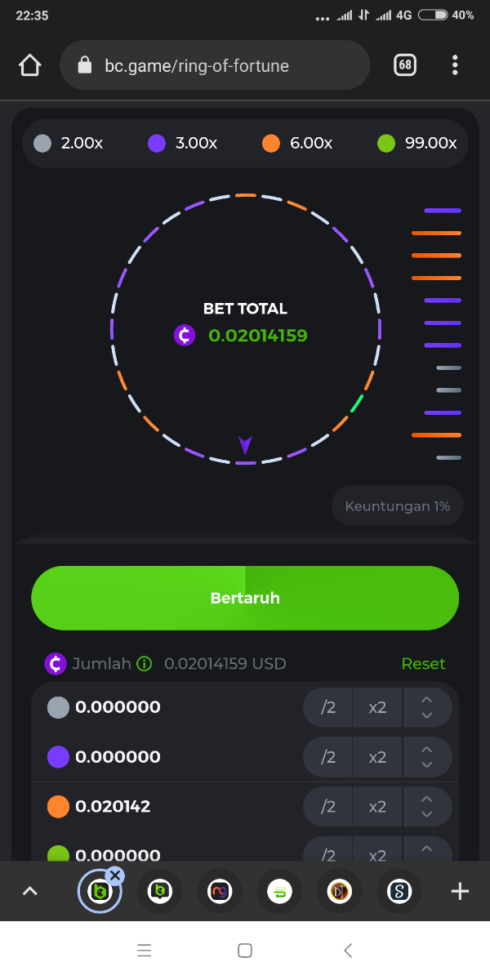Add a new tab with plus icon
This screenshot has width=490, height=980.
click(460, 891)
